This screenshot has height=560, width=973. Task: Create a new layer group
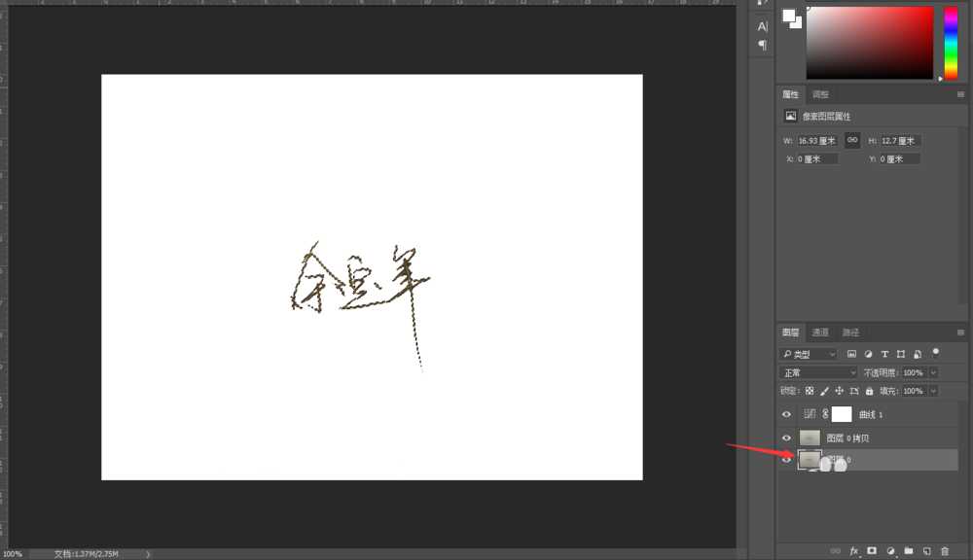pyautogui.click(x=910, y=551)
